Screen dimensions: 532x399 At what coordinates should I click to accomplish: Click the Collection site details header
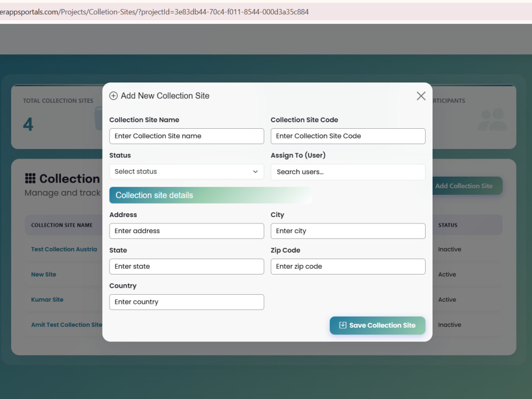click(210, 195)
